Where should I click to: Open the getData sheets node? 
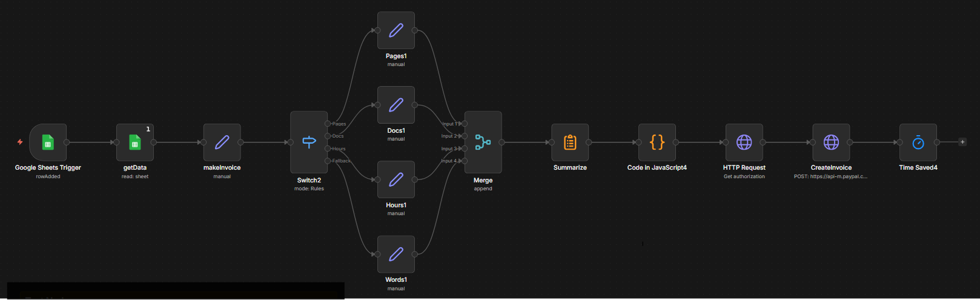pyautogui.click(x=134, y=142)
